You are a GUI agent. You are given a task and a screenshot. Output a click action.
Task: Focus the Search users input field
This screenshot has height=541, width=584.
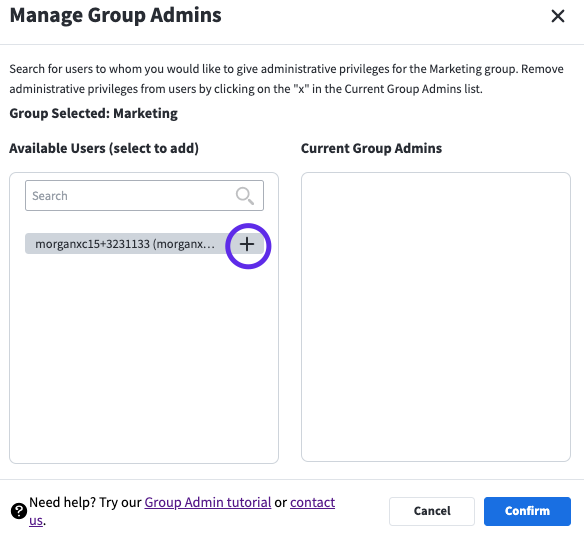(144, 196)
